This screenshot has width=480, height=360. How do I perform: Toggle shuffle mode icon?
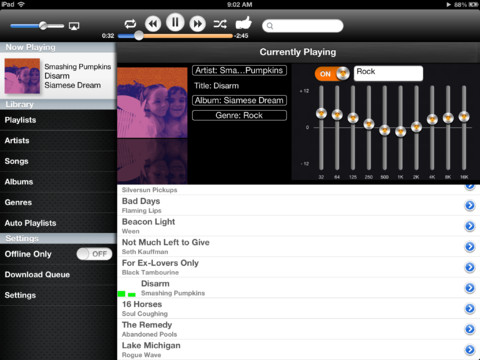coord(220,24)
